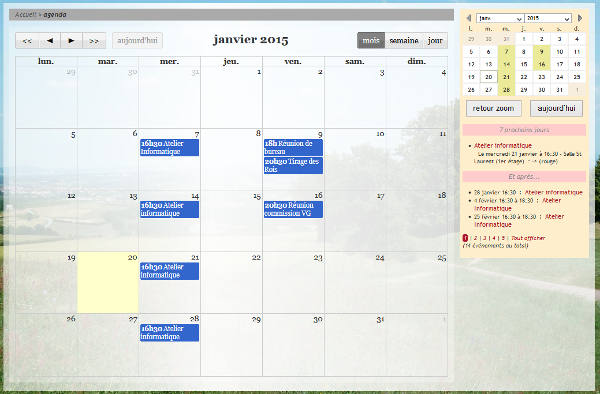Jump forward a year with double-right arrows
This screenshot has height=394, width=600.
click(94, 41)
